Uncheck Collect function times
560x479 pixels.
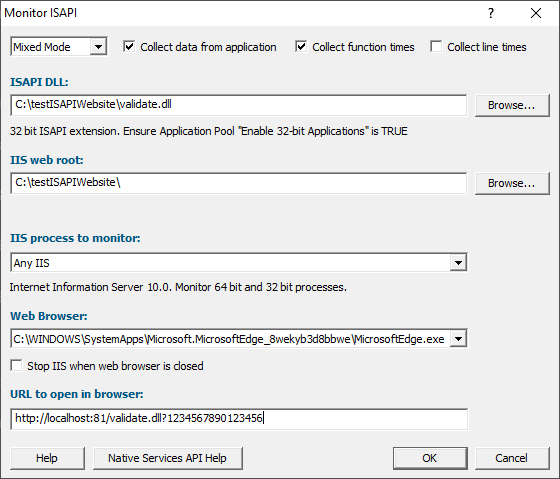[x=301, y=46]
